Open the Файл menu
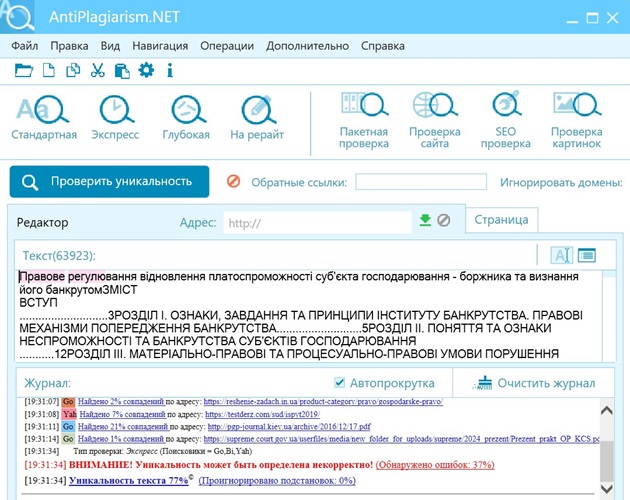Viewport: 630px width, 500px height. tap(25, 46)
